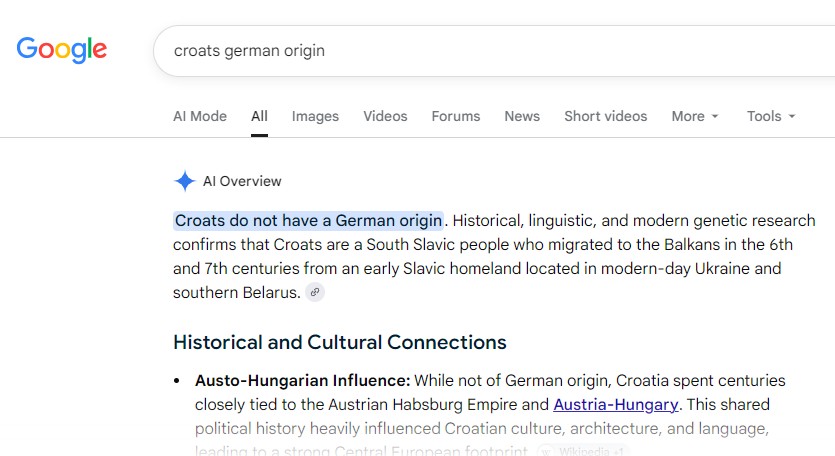
Task: Click the 'Austo-Hungarian Influence' bold text
Action: [x=302, y=380]
